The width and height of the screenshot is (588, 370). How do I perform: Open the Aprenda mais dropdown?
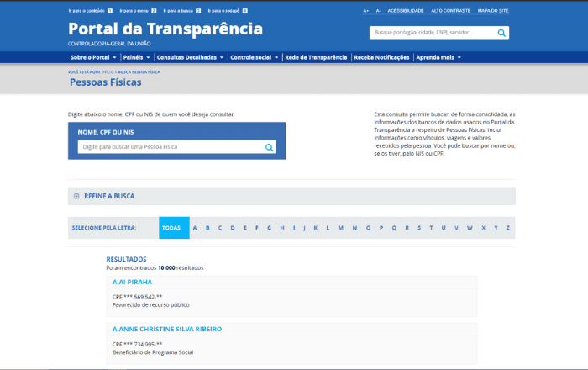[438, 57]
